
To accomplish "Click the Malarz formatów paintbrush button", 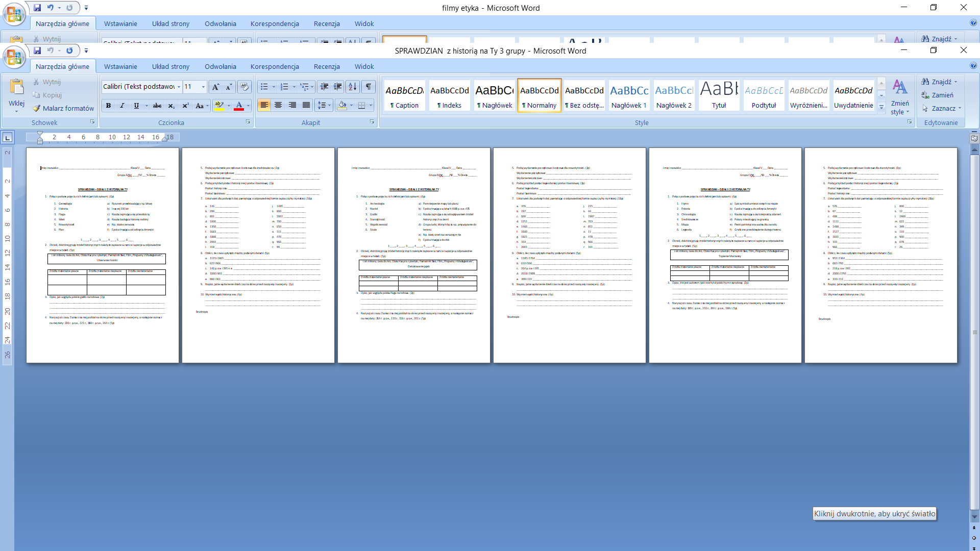I will (63, 108).
